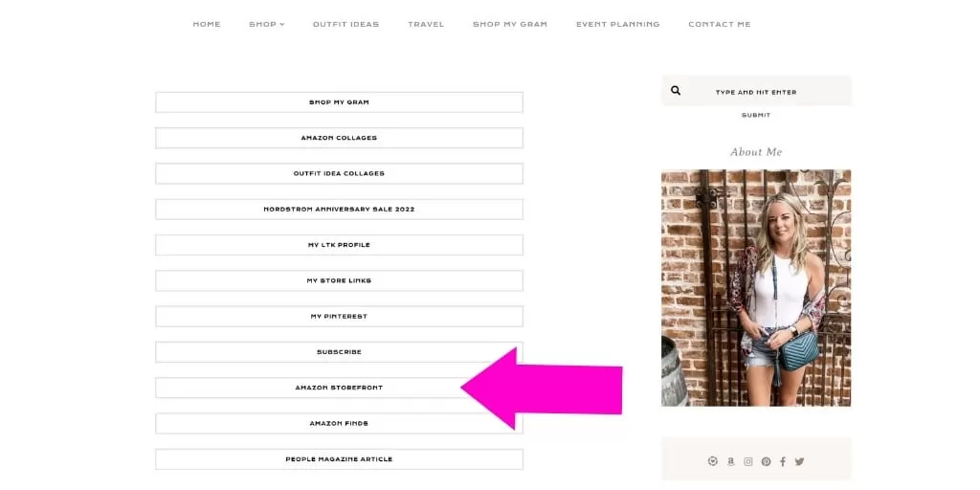980x490 pixels.
Task: Go to Outfit Ideas in the navigation
Action: click(345, 24)
